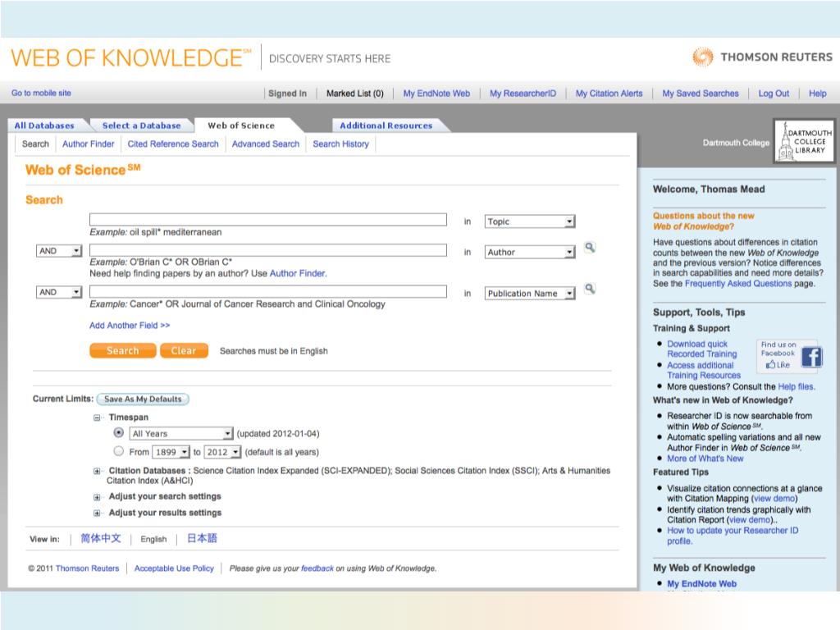Select the All Years timespan radio button

click(119, 433)
